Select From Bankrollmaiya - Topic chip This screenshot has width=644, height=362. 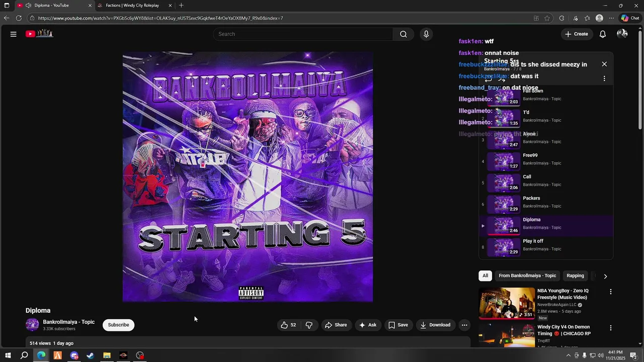click(x=527, y=276)
